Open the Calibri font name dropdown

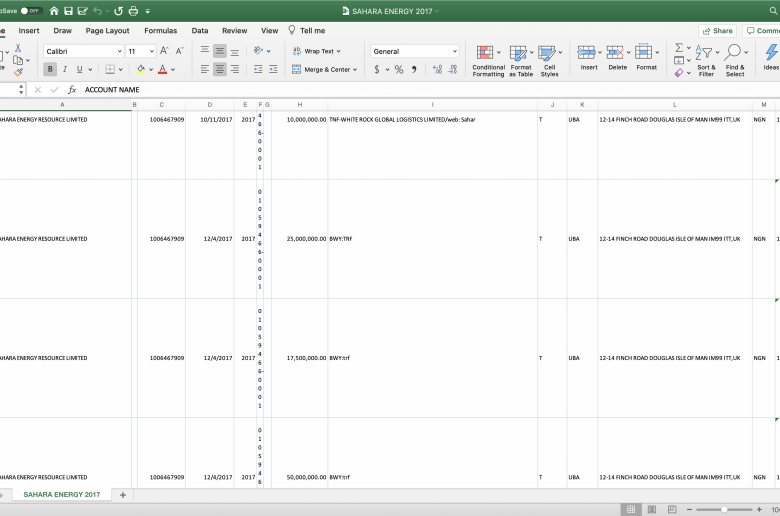(x=119, y=51)
